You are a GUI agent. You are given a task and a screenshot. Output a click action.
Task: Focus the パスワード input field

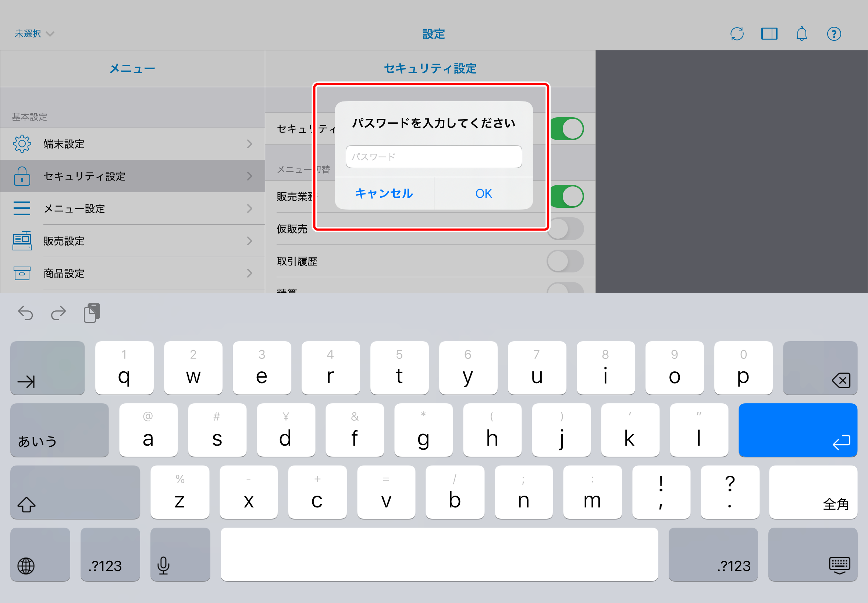[434, 156]
